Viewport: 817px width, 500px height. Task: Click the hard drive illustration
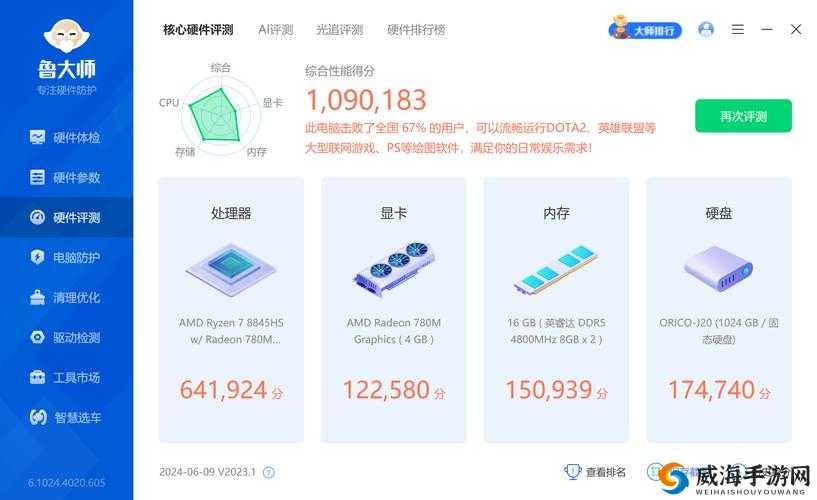tap(719, 269)
